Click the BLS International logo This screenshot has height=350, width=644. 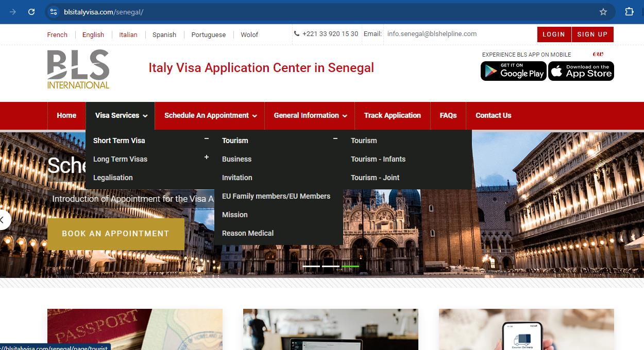(x=78, y=68)
